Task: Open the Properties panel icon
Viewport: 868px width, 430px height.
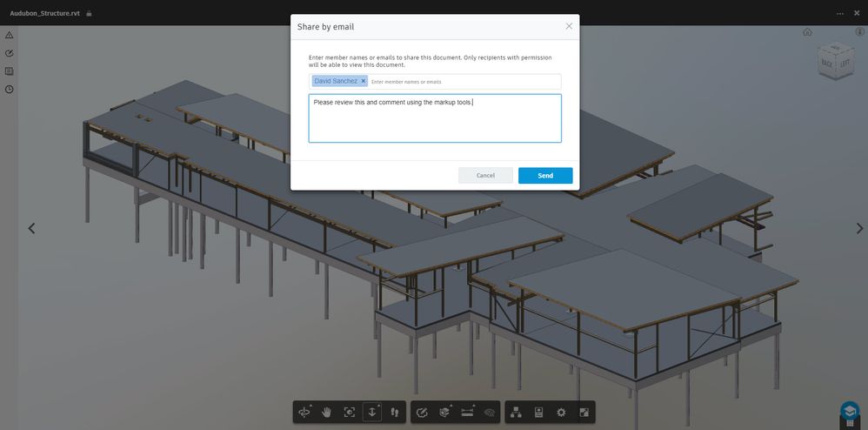Action: tap(538, 412)
